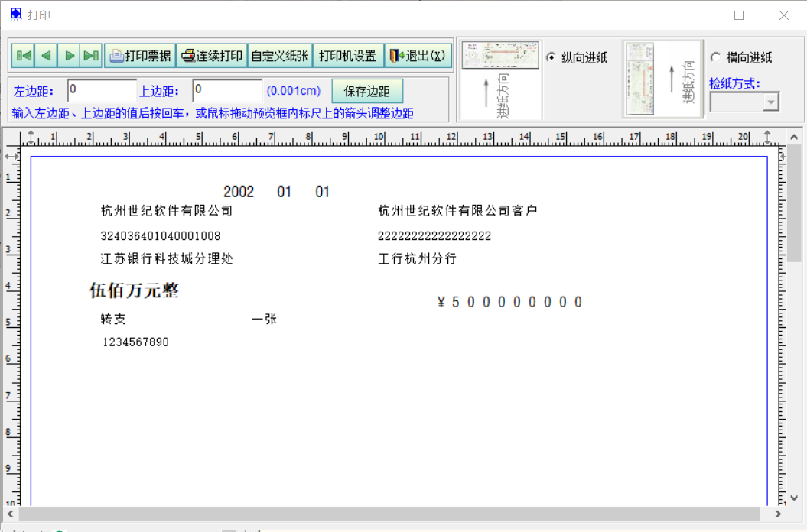Focus the 左边距 left margin input
Image resolution: width=807 pixels, height=532 pixels.
pyautogui.click(x=102, y=90)
